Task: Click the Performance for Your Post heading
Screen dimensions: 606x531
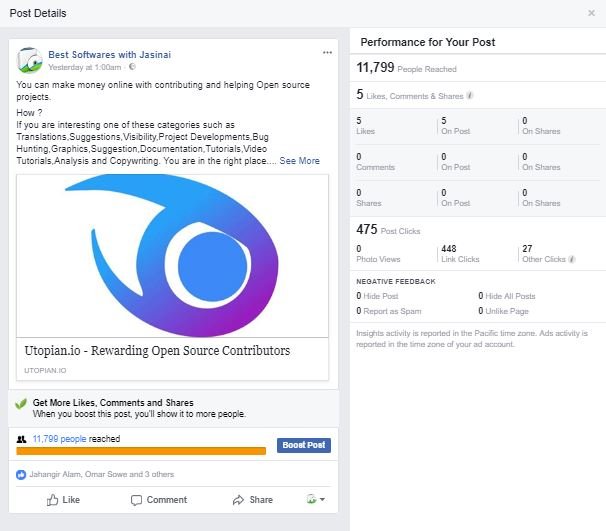Action: pos(427,42)
